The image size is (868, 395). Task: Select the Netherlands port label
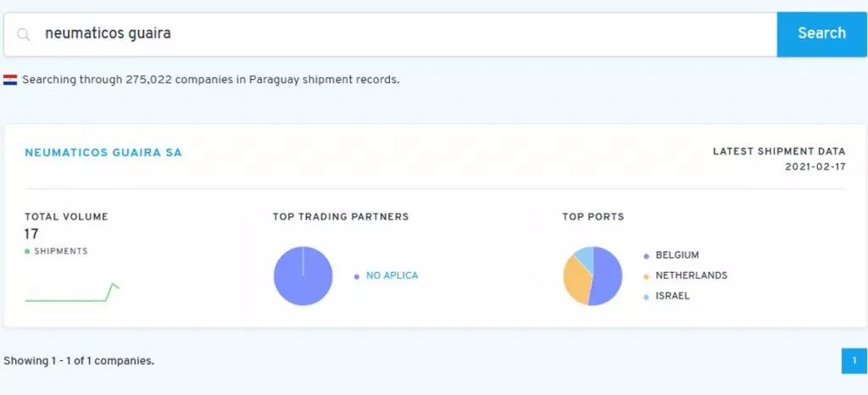691,275
